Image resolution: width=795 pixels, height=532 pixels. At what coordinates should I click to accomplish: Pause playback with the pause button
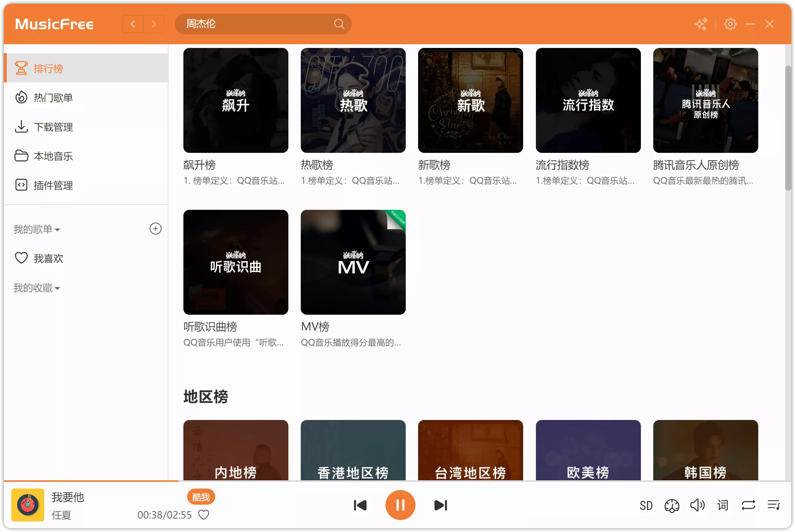(400, 505)
